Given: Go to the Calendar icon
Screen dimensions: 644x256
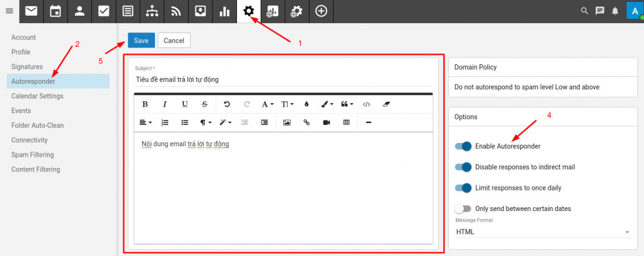Looking at the screenshot, I should tap(55, 11).
